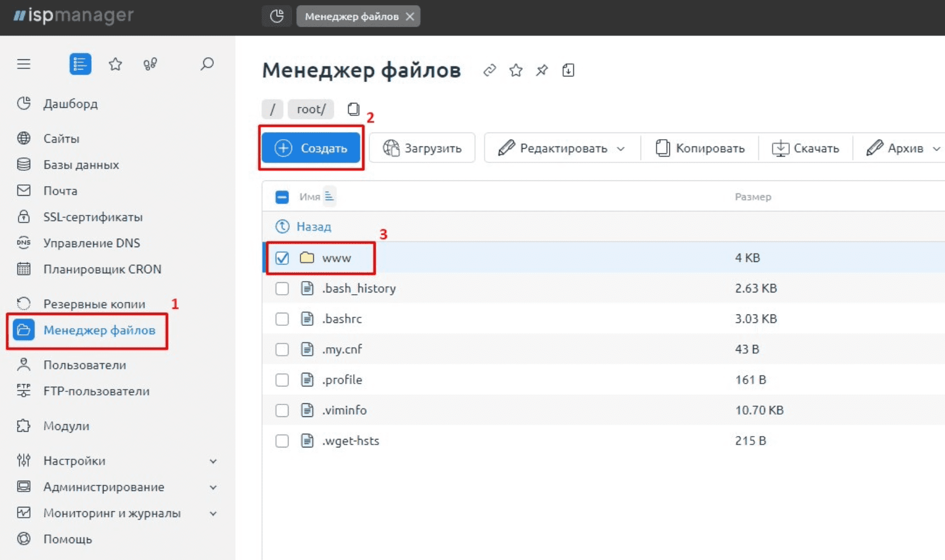Click the ispmanager logo
This screenshot has height=560, width=945.
[x=74, y=15]
